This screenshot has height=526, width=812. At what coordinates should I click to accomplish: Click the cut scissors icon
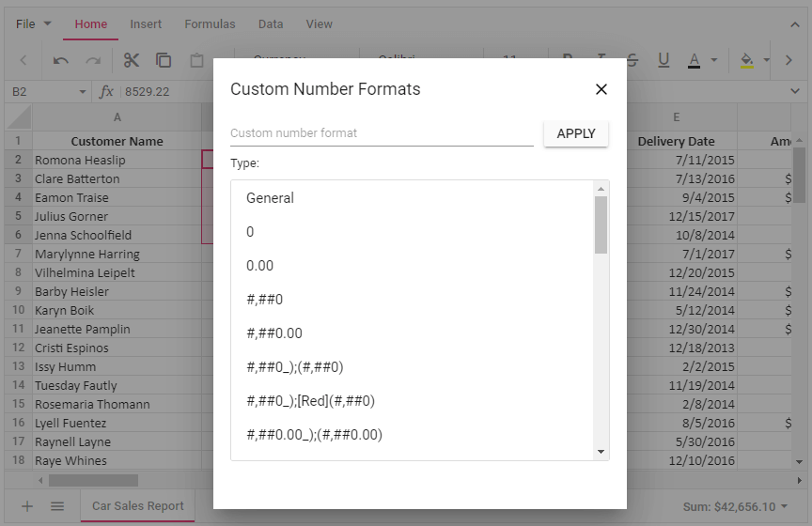[x=131, y=60]
